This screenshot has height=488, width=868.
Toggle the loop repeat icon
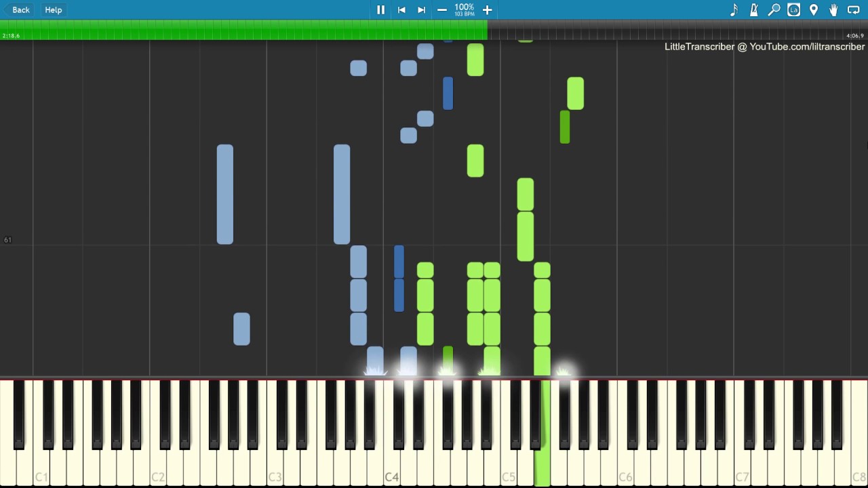tap(853, 9)
